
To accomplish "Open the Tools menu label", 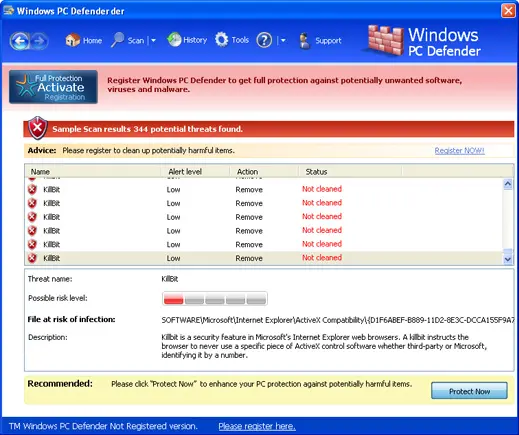I will click(x=240, y=40).
